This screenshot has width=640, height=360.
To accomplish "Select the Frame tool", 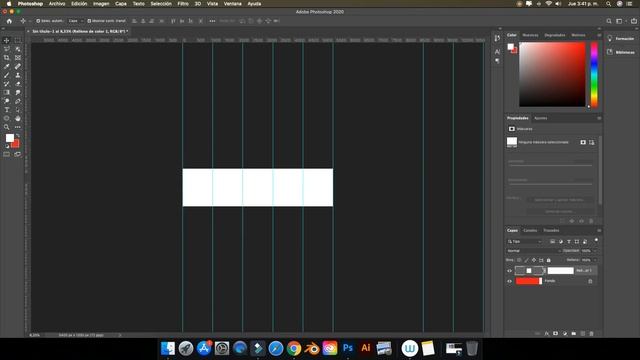I will 18,58.
